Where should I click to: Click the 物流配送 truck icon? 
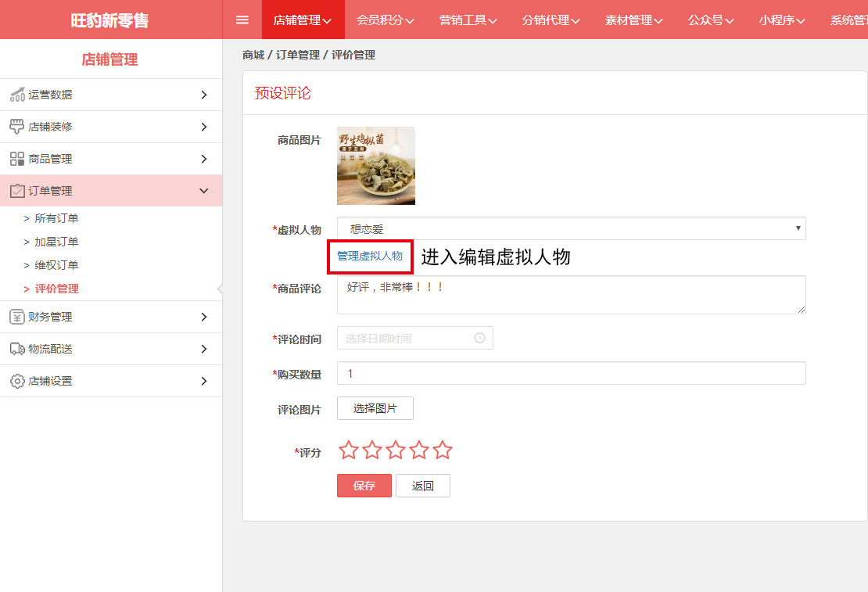(17, 349)
